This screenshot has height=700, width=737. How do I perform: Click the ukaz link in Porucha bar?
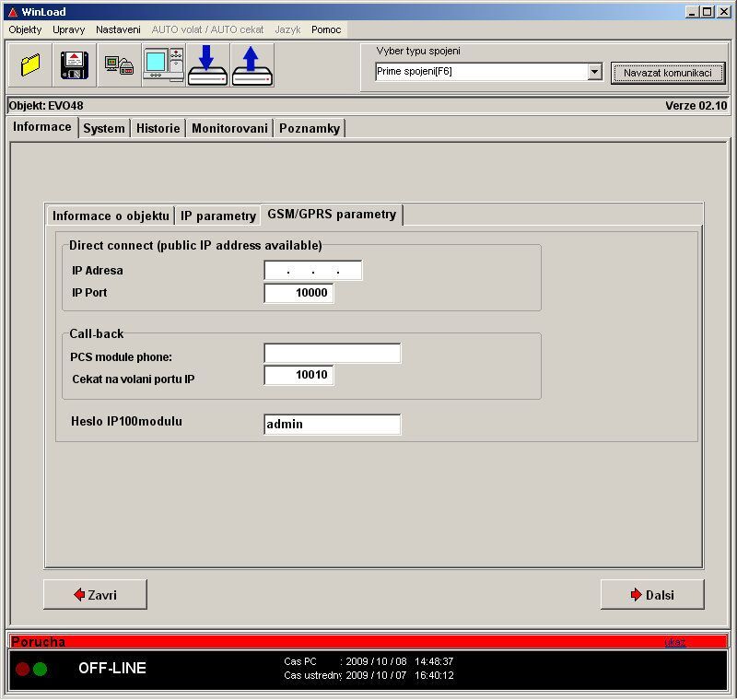[674, 642]
